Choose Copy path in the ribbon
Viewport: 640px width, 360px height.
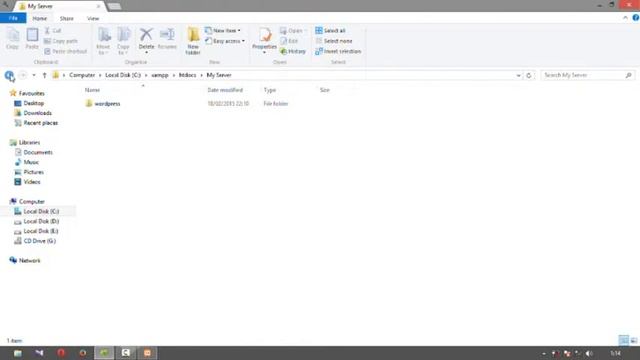pyautogui.click(x=61, y=41)
